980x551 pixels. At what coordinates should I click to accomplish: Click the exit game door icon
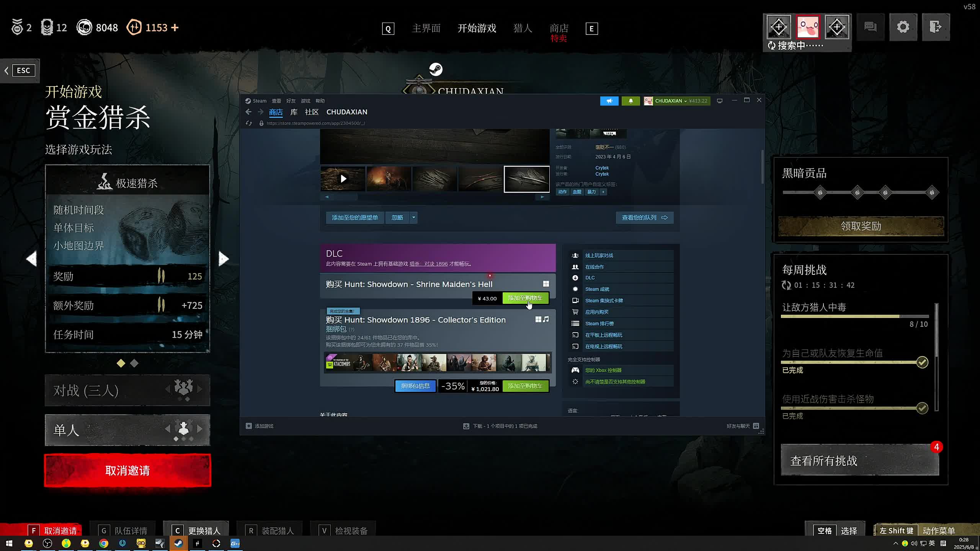[936, 27]
